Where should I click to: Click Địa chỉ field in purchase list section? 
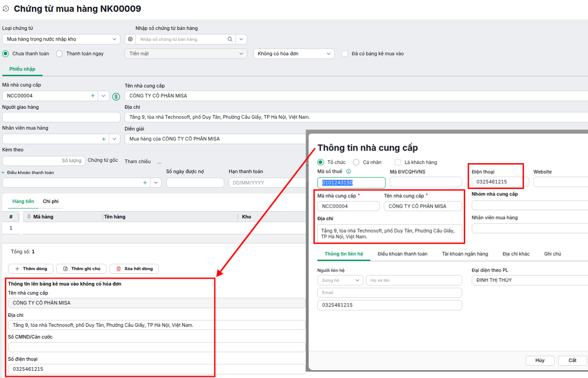(157, 325)
